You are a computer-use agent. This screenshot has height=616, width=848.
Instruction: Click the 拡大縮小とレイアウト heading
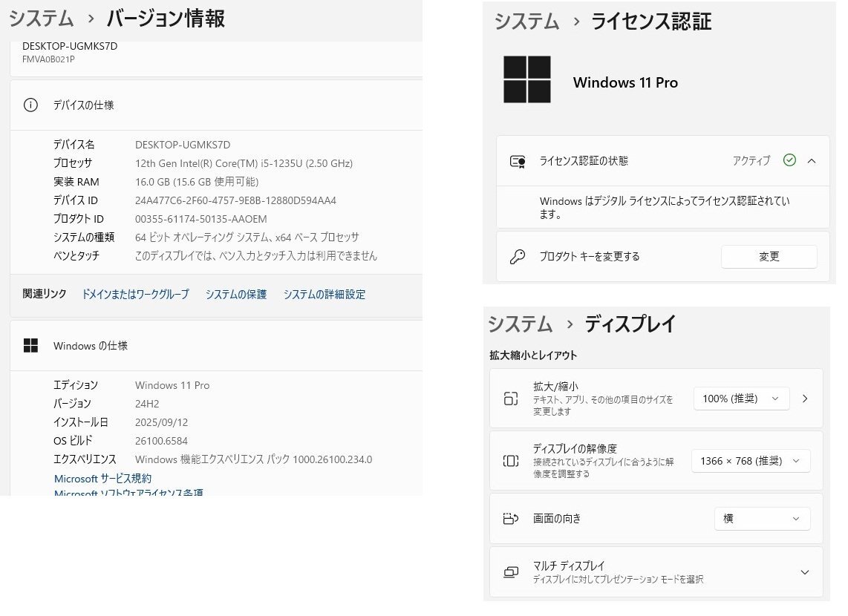pyautogui.click(x=533, y=355)
